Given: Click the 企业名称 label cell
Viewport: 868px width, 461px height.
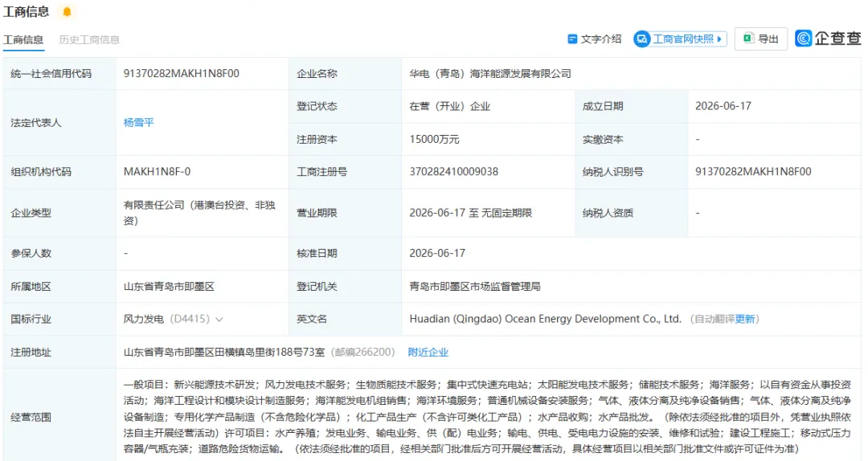Looking at the screenshot, I should click(x=345, y=73).
